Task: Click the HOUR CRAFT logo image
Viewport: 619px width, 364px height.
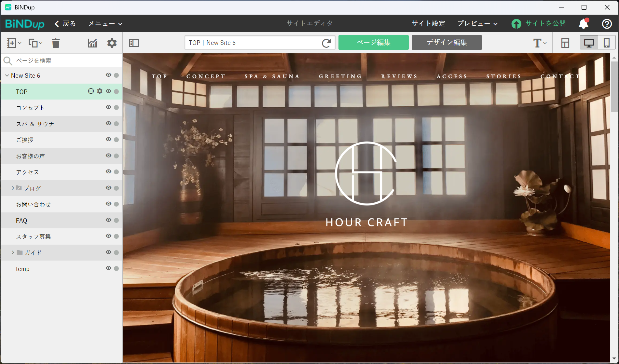Action: [x=367, y=185]
